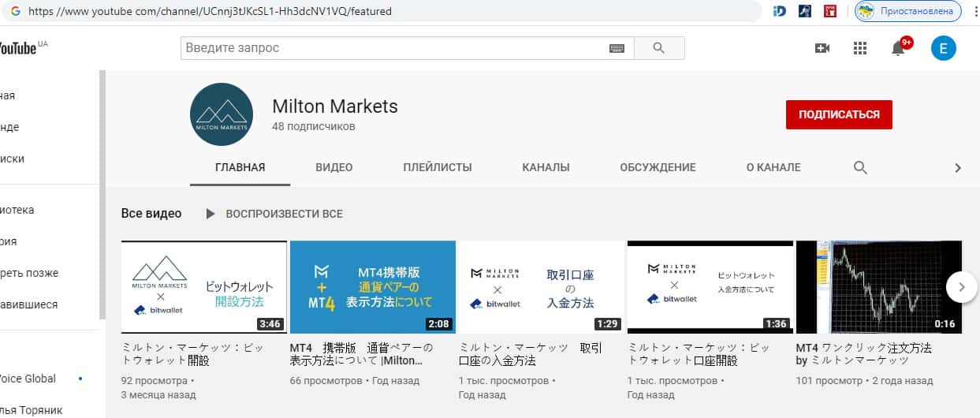Image resolution: width=980 pixels, height=418 pixels.
Task: Click title ミルトン・マーケッツ 取引口座の入金方法
Action: [531, 354]
